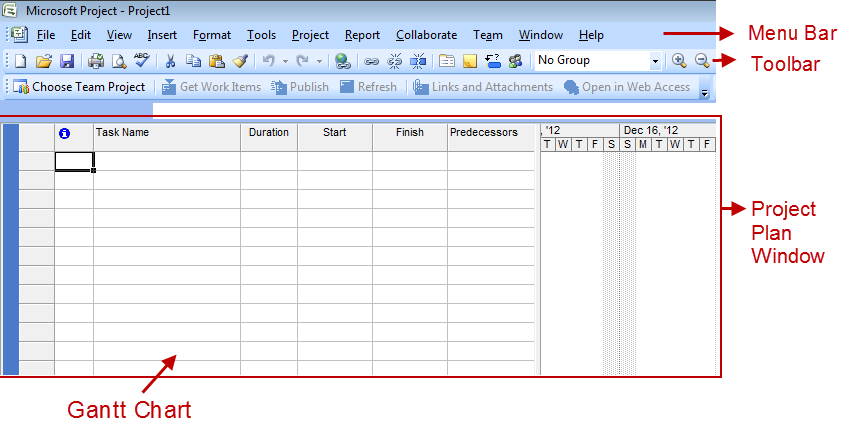Open the Report menu
The width and height of the screenshot is (867, 430).
coord(362,35)
